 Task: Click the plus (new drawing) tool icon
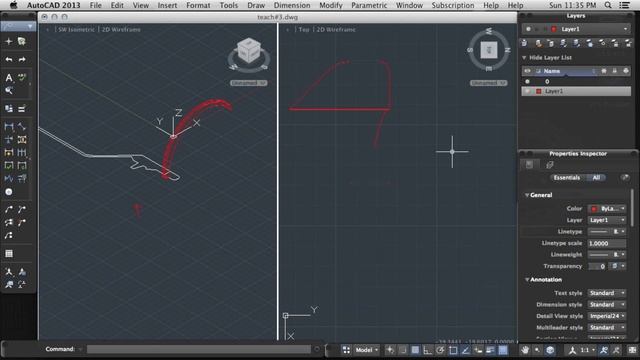(9, 41)
